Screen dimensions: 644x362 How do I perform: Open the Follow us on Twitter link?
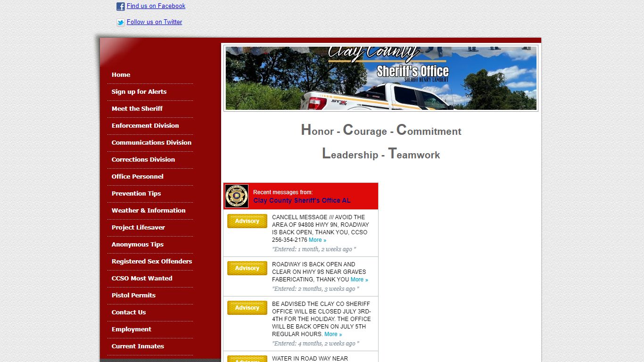point(154,22)
